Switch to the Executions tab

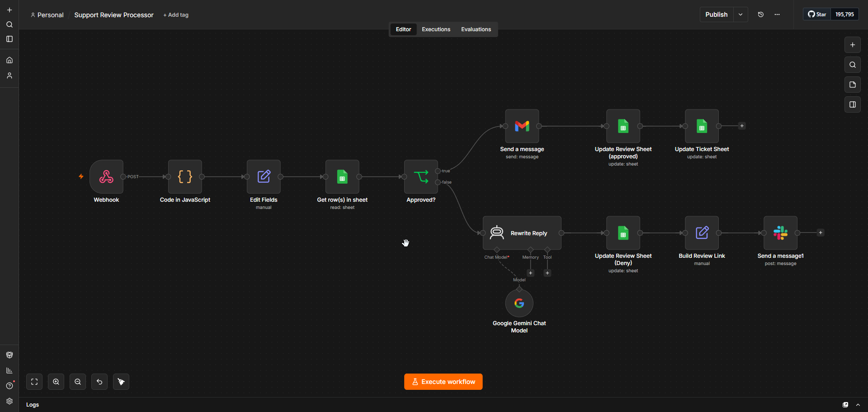[436, 29]
